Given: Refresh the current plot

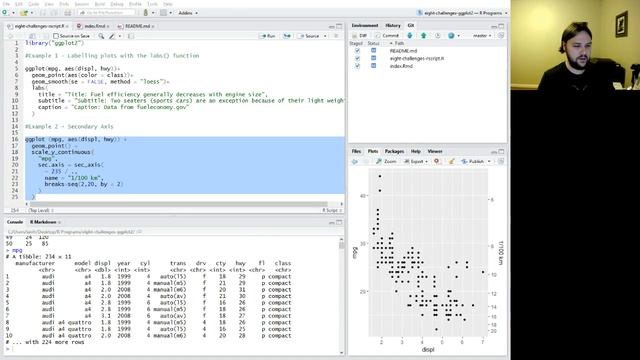Looking at the screenshot, I should pos(501,161).
